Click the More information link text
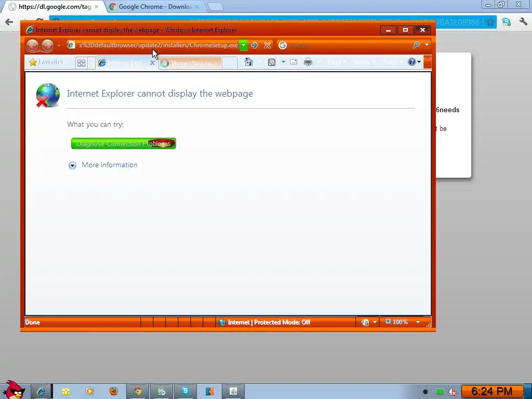The height and width of the screenshot is (399, 532). coord(110,165)
